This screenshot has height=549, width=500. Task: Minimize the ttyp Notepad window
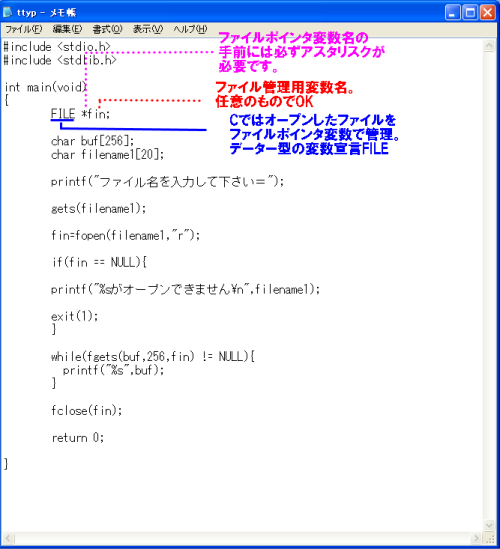(x=452, y=13)
